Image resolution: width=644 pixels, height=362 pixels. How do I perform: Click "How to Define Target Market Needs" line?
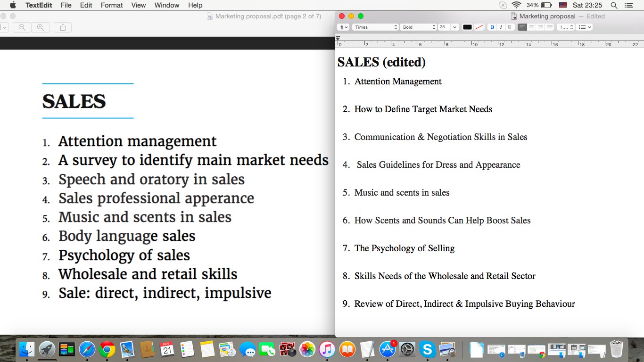[423, 109]
